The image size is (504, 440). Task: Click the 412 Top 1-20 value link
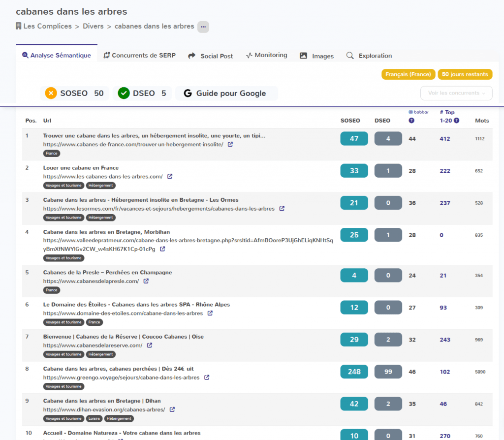[x=444, y=138]
